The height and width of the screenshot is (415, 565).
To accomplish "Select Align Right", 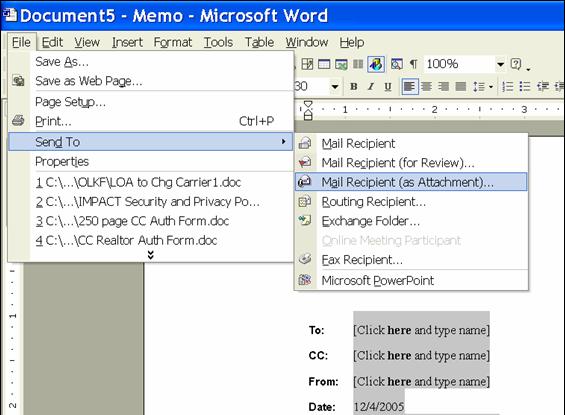I will point(444,86).
